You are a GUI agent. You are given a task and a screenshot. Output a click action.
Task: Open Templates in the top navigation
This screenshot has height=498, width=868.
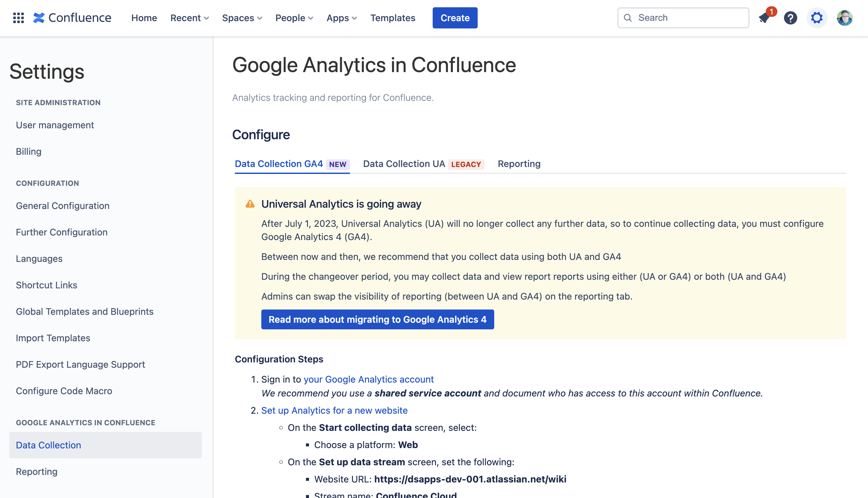[392, 18]
